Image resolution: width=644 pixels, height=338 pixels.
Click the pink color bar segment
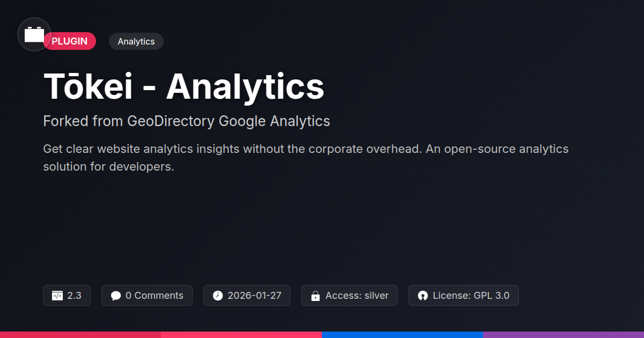point(241,334)
